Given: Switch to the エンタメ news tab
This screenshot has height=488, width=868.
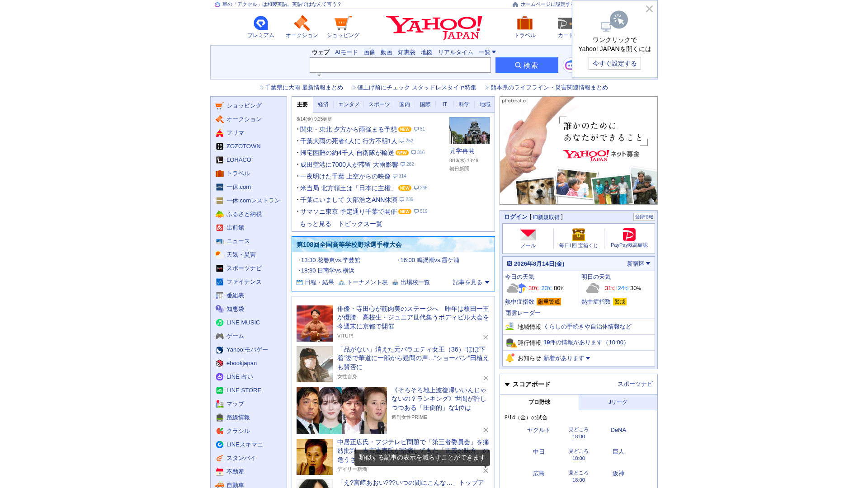Looking at the screenshot, I should (349, 104).
